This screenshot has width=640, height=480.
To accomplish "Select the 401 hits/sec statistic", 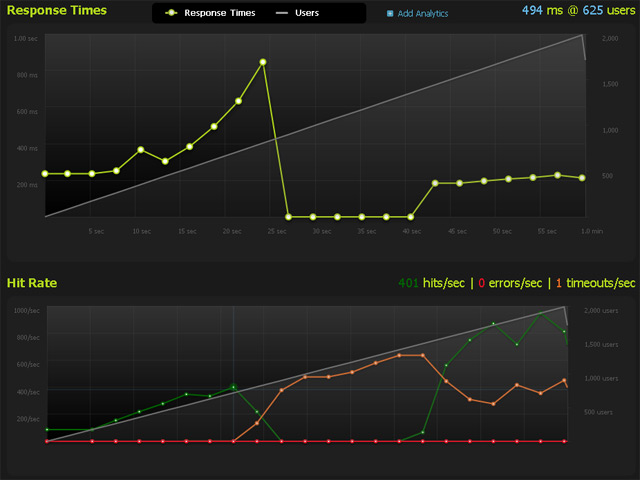I will click(431, 283).
